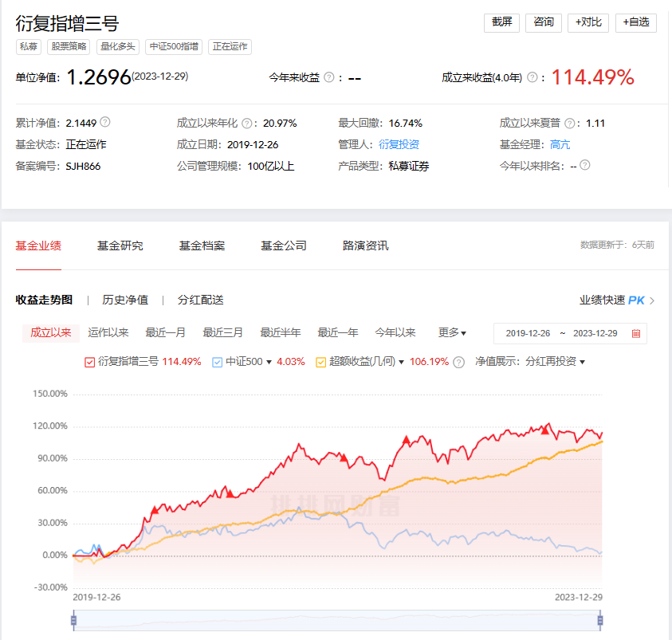Switch to 基金公司 tab

284,245
